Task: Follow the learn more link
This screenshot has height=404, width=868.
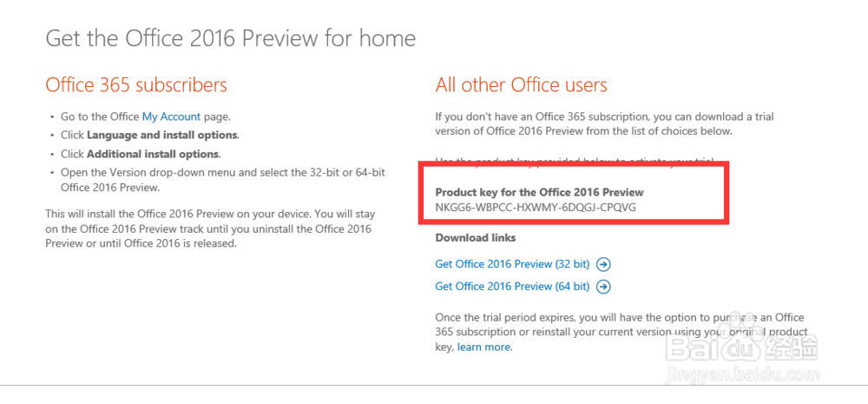Action: coord(484,348)
